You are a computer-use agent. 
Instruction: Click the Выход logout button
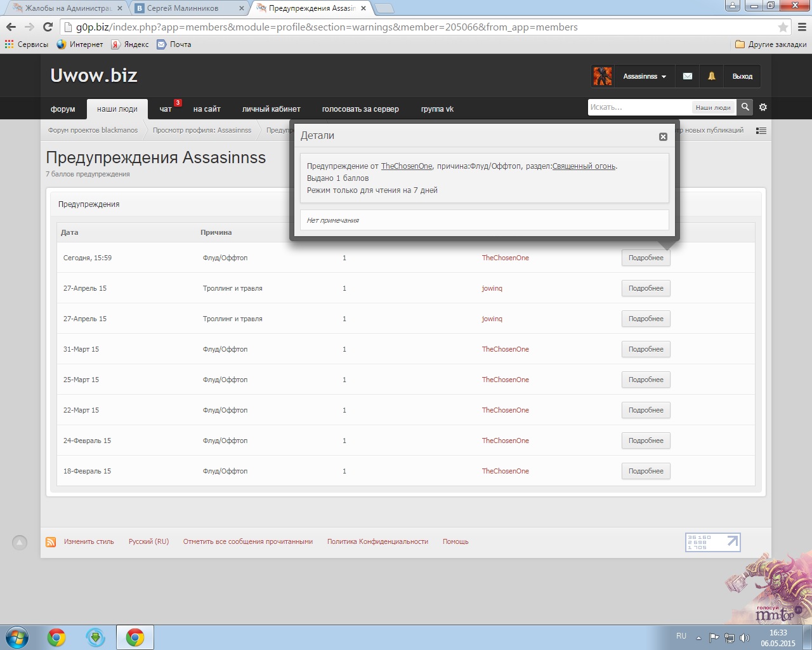point(742,76)
